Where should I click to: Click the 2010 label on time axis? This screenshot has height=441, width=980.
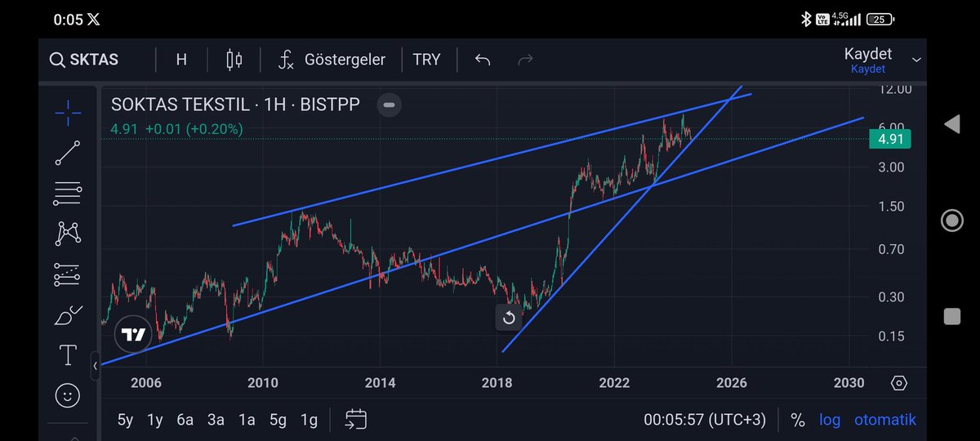point(262,383)
